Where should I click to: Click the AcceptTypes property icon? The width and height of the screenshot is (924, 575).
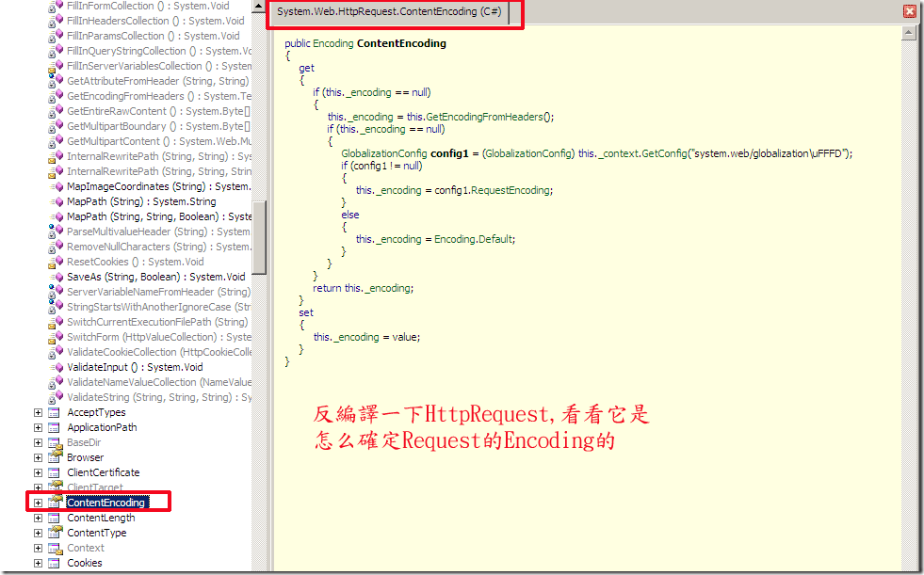tap(55, 412)
